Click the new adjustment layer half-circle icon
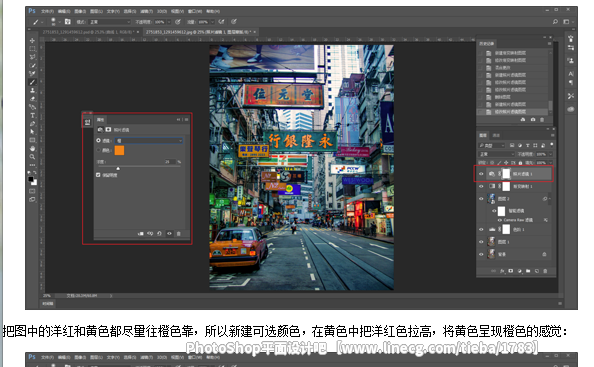 point(519,271)
